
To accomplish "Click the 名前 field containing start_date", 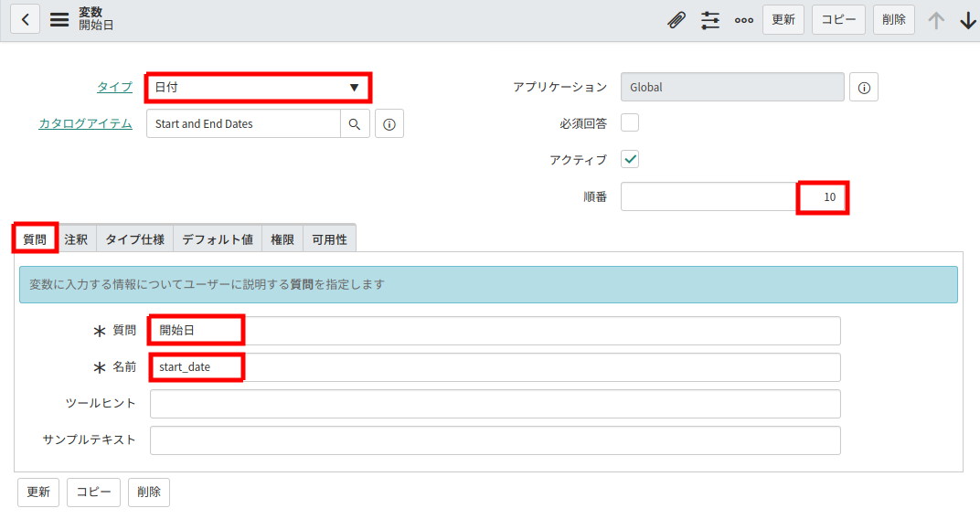I will [x=495, y=367].
